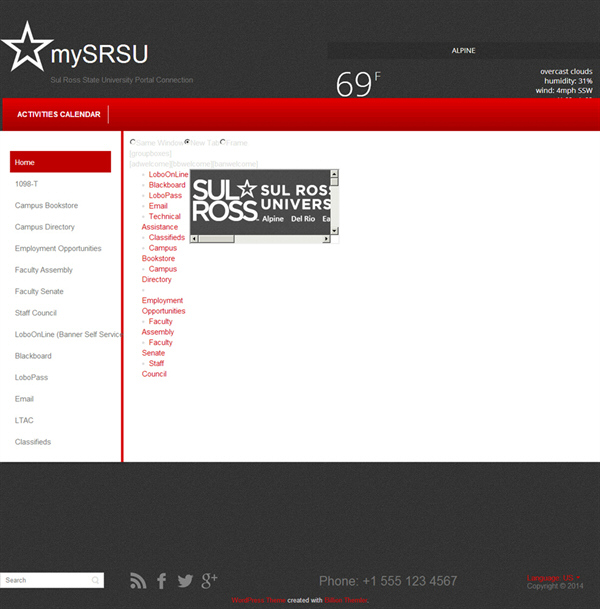
Task: Click the red LoboOnLine link
Action: (168, 174)
